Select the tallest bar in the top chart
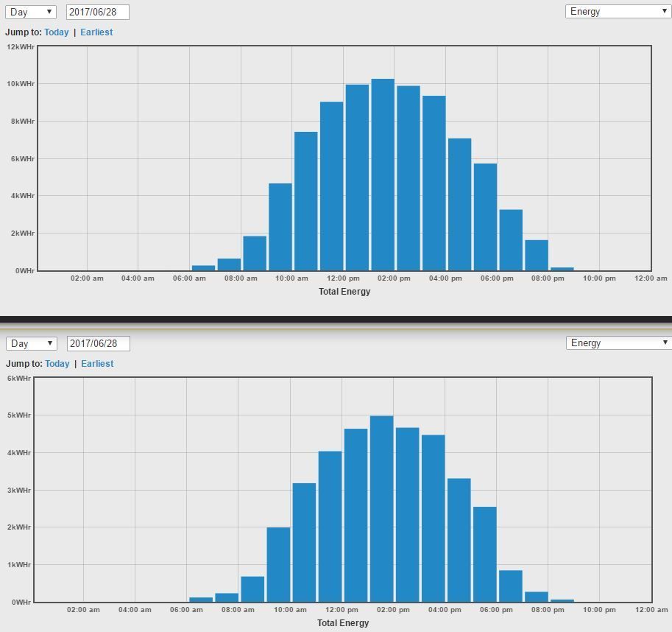The image size is (672, 632). click(x=383, y=175)
